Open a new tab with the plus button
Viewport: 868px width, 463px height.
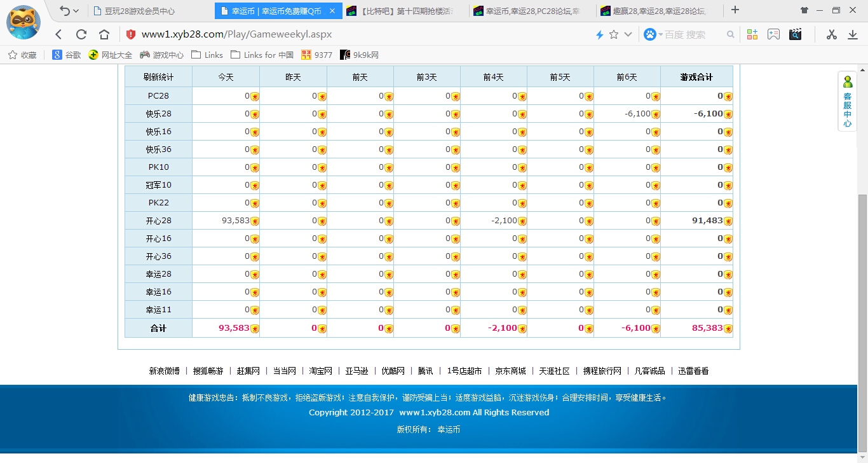735,10
